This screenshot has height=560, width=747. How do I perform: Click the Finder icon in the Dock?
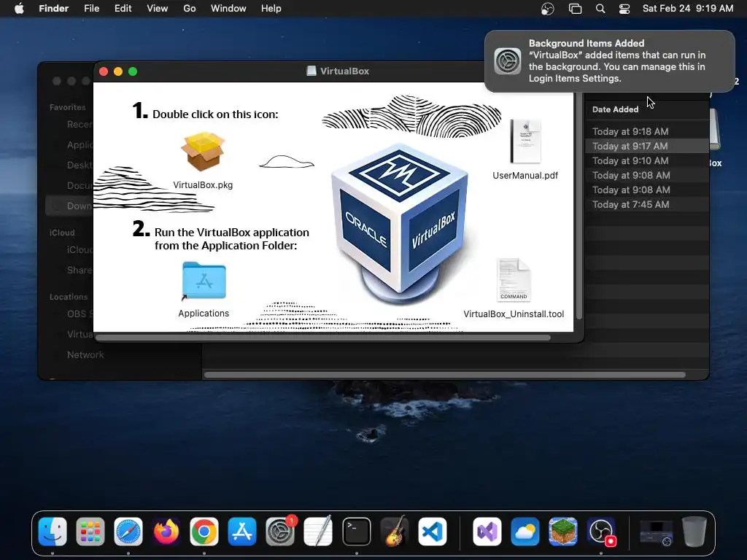pos(53,532)
